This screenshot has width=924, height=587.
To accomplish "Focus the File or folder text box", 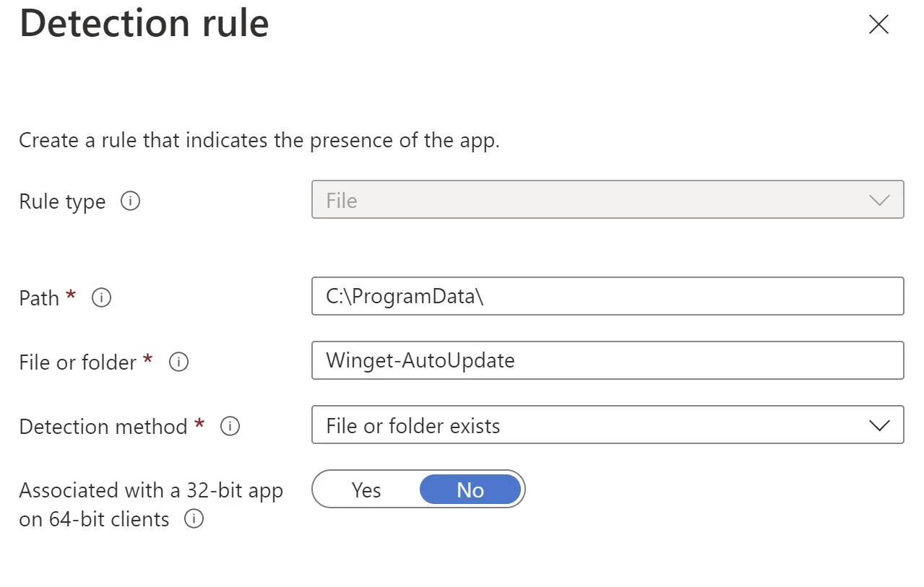I will click(x=608, y=360).
